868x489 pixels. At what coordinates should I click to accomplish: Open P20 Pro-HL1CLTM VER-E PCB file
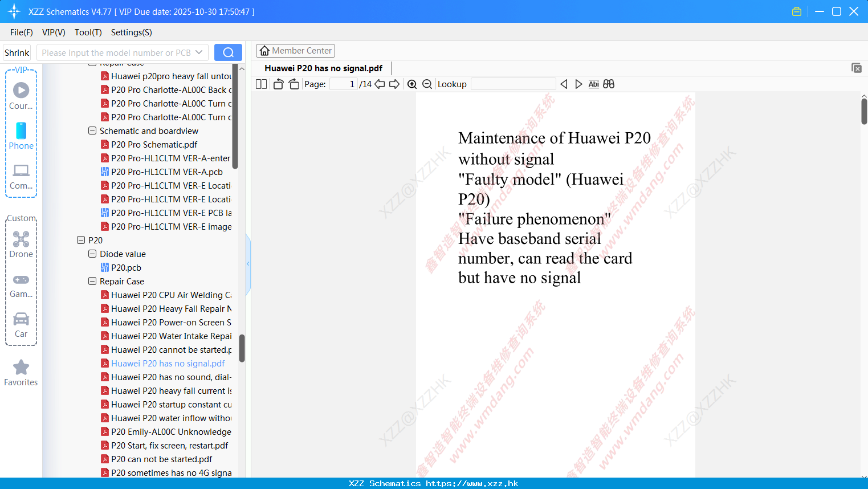pyautogui.click(x=166, y=213)
